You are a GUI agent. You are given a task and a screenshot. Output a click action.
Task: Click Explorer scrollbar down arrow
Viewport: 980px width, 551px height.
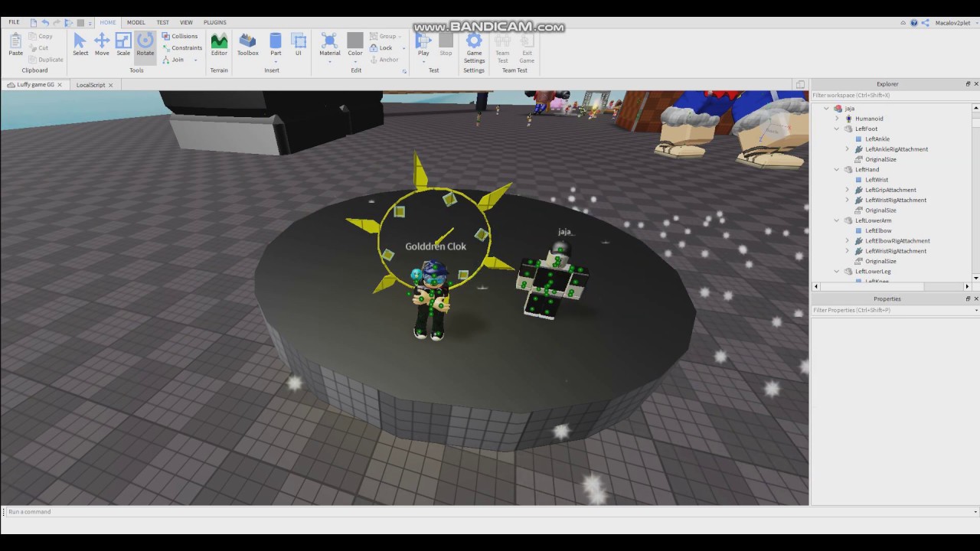pos(975,278)
